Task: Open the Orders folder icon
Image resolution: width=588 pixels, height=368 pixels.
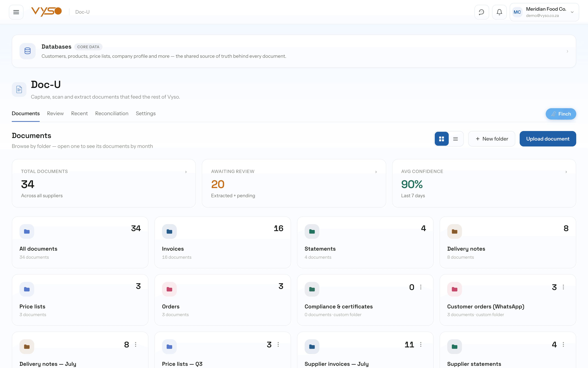Action: click(x=169, y=289)
